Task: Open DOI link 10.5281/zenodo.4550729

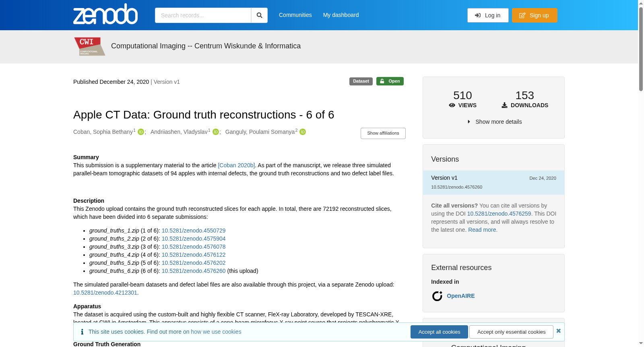Action: coord(194,231)
